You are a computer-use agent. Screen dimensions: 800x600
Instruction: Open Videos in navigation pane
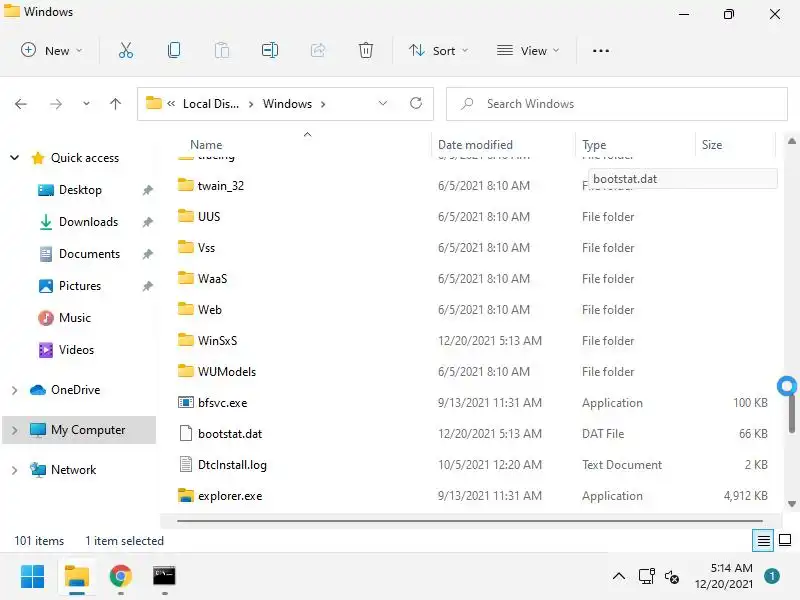[76, 349]
